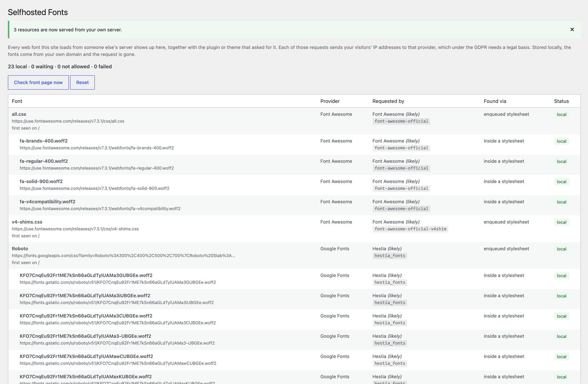Click the local status badge for fa-brands-400.woff2

coord(562,141)
